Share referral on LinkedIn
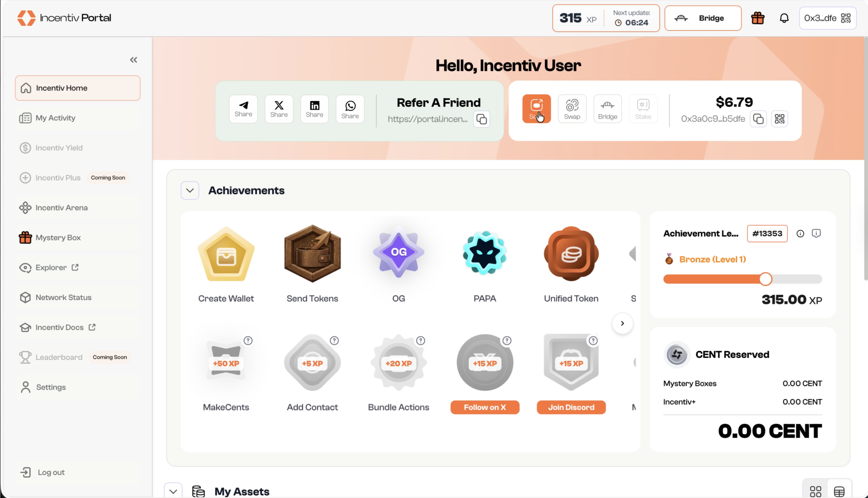Viewport: 868px width, 498px height. (314, 109)
